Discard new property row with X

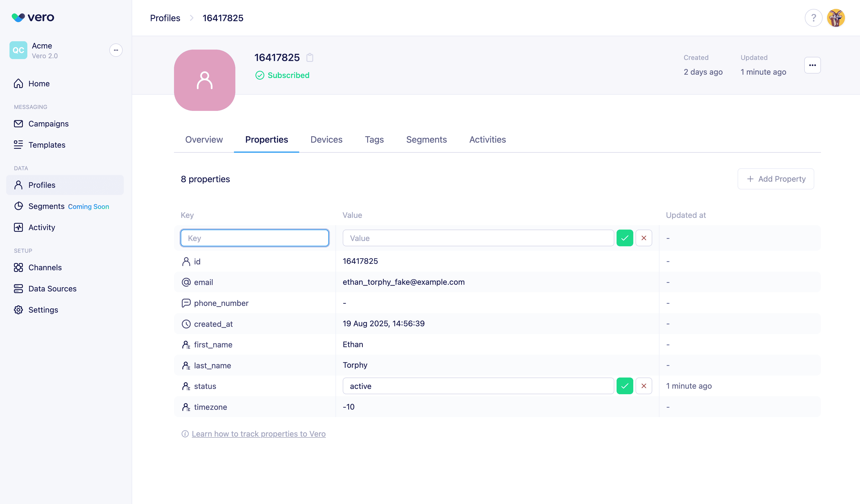644,238
